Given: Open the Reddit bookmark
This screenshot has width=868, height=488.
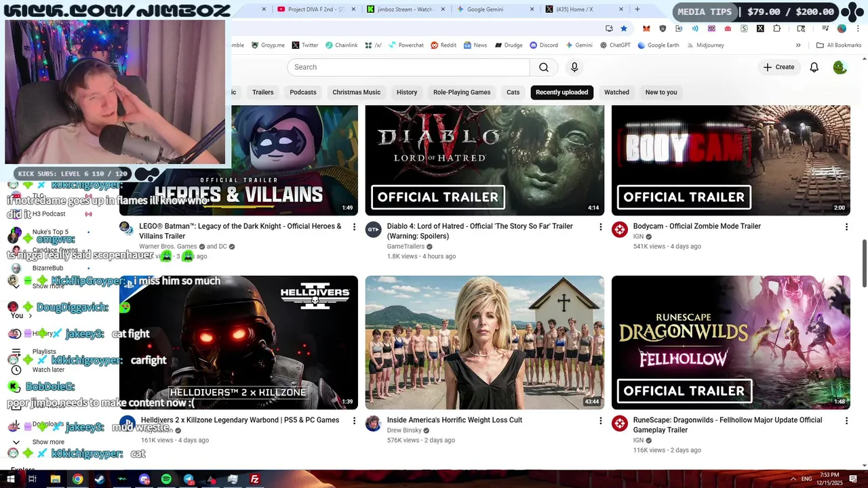Looking at the screenshot, I should point(443,45).
